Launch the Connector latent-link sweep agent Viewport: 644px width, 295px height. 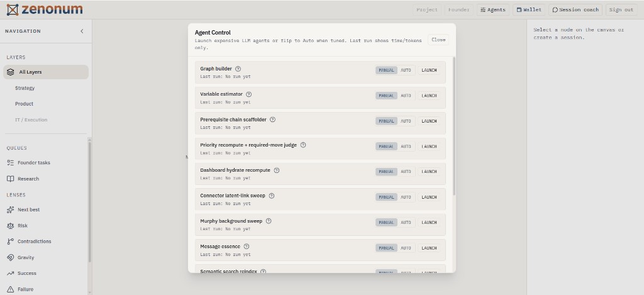tap(429, 198)
